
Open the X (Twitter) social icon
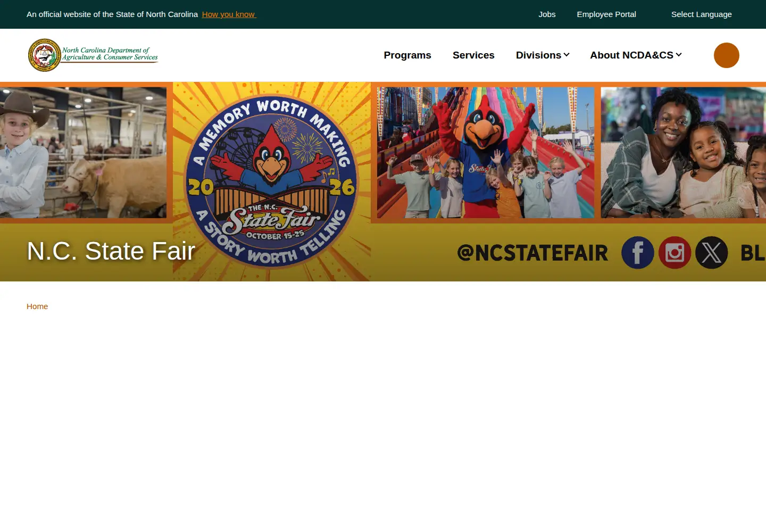tap(712, 253)
